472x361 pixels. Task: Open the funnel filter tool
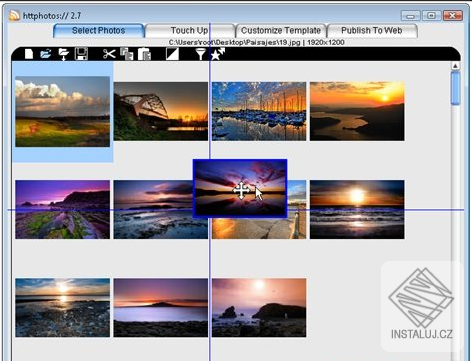pyautogui.click(x=201, y=54)
